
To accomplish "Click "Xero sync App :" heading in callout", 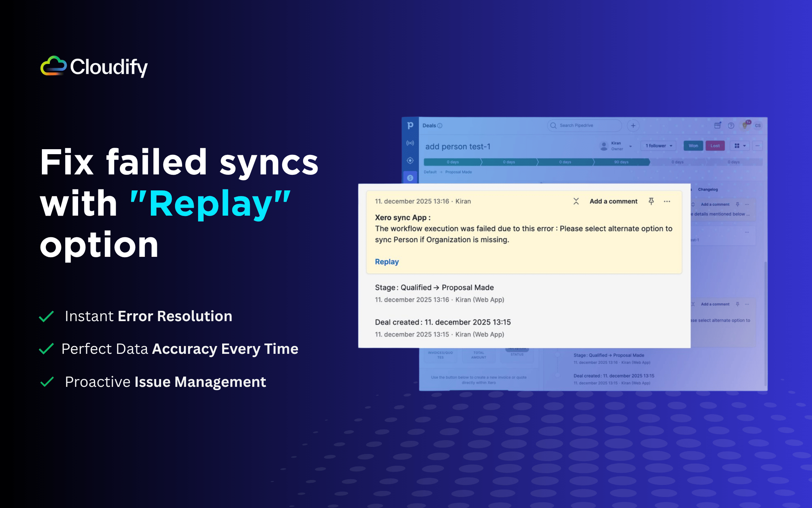I will pyautogui.click(x=403, y=218).
